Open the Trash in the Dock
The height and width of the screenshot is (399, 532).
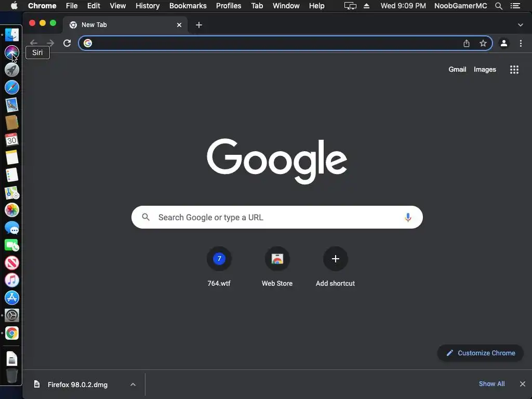(12, 376)
